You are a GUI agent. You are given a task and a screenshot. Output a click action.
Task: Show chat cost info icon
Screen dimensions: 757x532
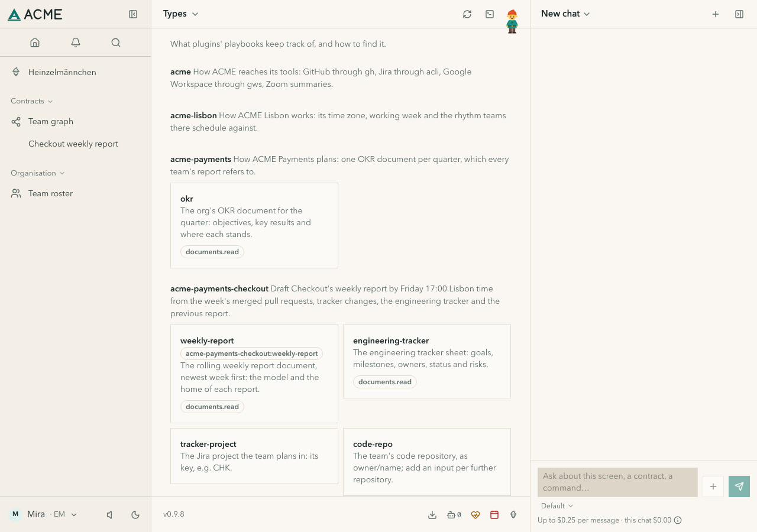click(678, 520)
